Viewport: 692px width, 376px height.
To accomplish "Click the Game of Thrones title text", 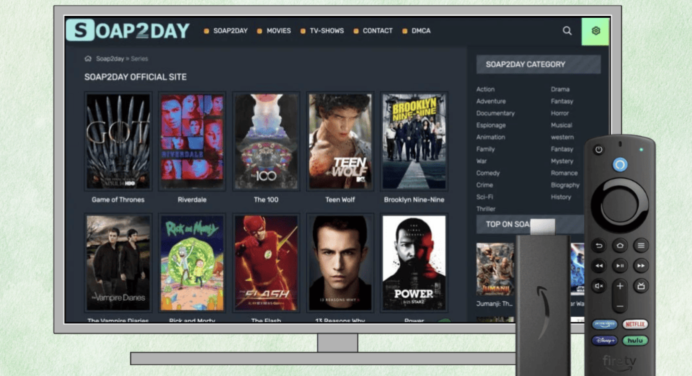I will pyautogui.click(x=118, y=199).
